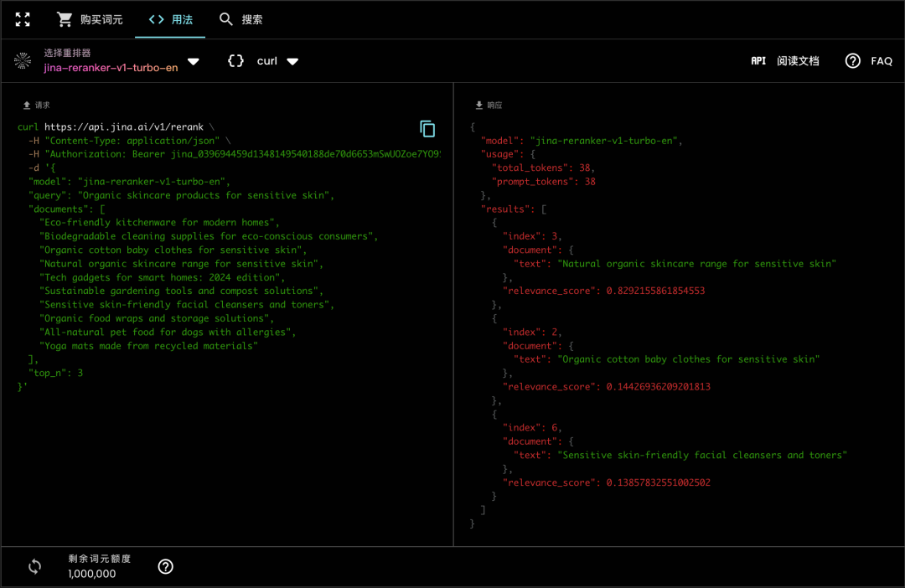Click the "index": 3 result line
Screen dimensions: 905x588
pos(532,236)
